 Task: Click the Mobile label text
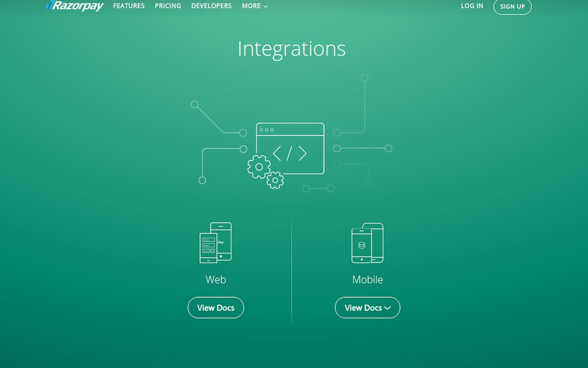tap(368, 280)
